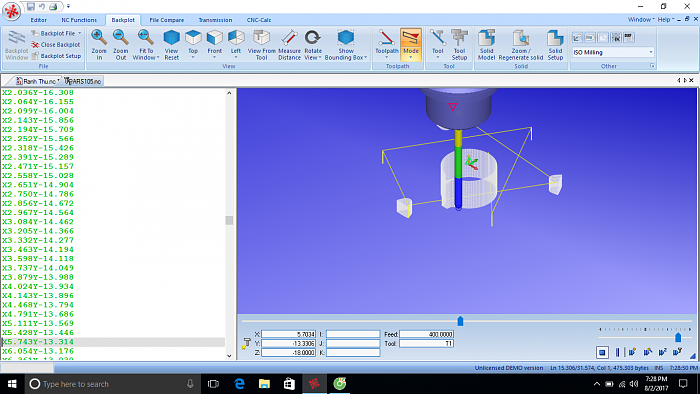Switch to the Left view cube
Screen dimensions: 700x394
pos(236,38)
